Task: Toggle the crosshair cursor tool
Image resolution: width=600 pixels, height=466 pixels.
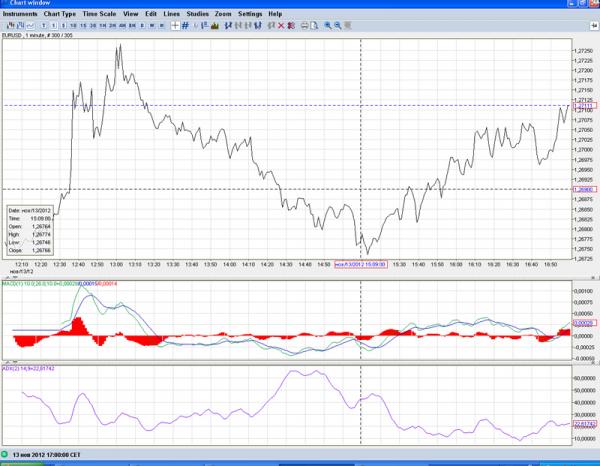Action: point(174,24)
